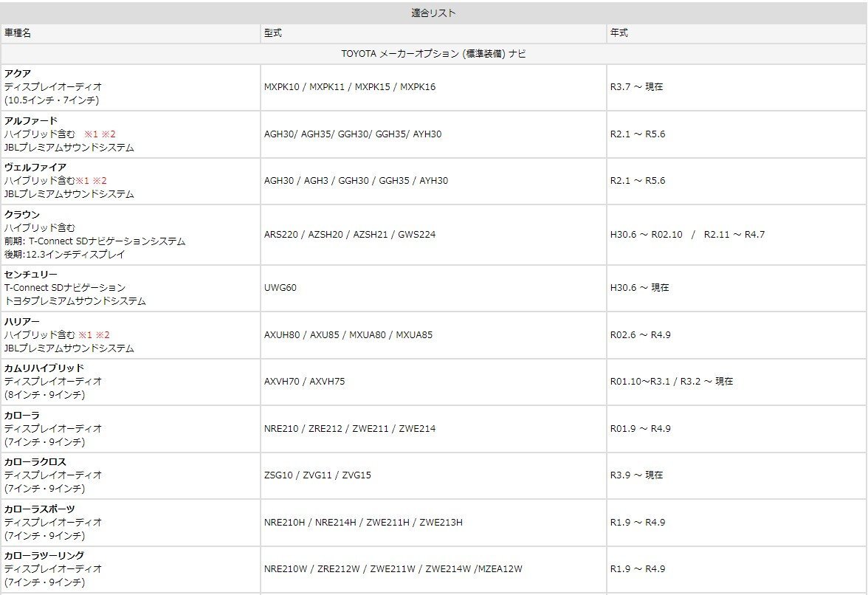The image size is (868, 595).
Task: Click the AXVH70 / AXVH75 model code
Action: pyautogui.click(x=304, y=382)
